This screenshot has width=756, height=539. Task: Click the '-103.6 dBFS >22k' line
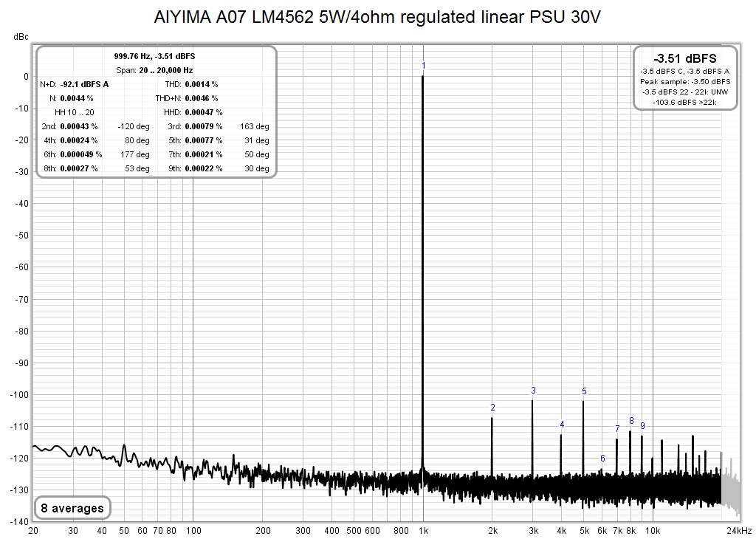685,102
